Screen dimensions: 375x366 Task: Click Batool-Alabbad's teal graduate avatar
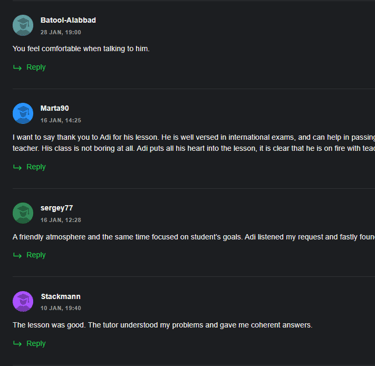[x=23, y=25]
